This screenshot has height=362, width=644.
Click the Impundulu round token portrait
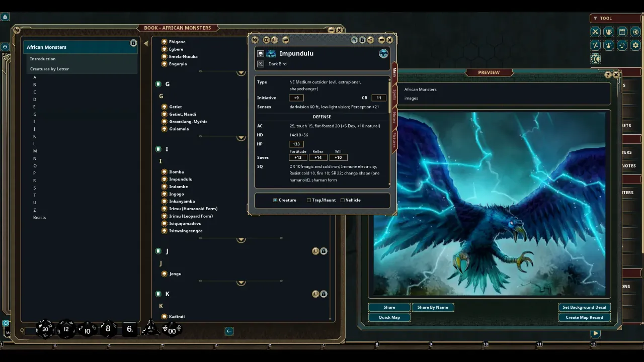click(383, 54)
